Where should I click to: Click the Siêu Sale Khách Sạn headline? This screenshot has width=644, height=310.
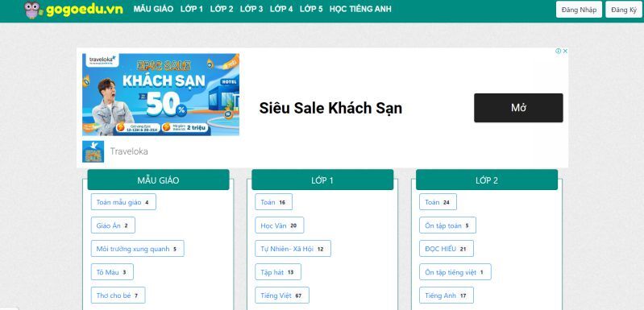click(x=330, y=108)
